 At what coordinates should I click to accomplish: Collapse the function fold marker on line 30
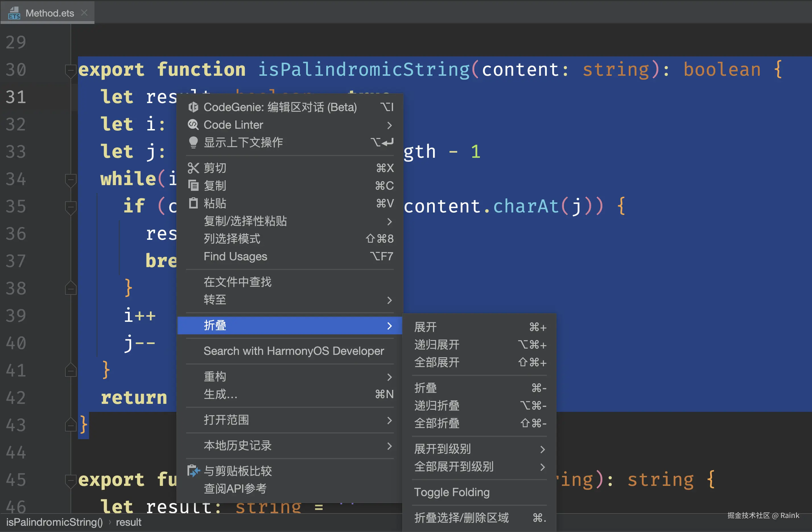click(70, 71)
